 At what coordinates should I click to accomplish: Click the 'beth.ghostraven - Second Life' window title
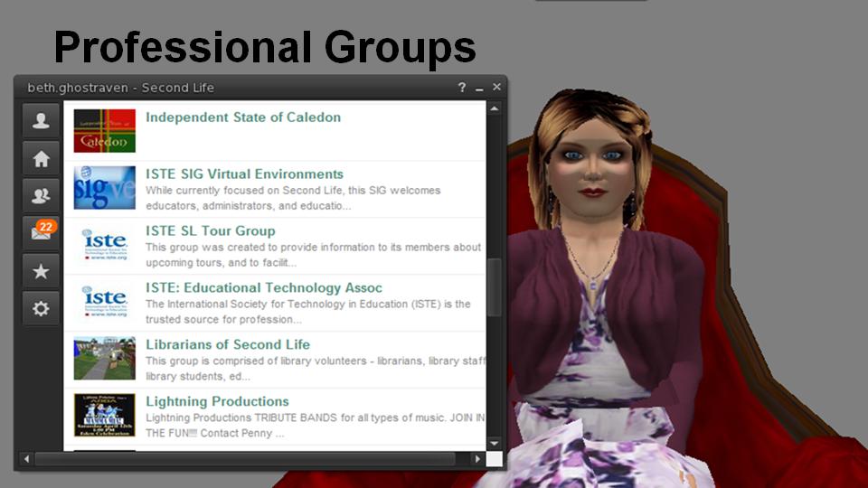tap(120, 88)
